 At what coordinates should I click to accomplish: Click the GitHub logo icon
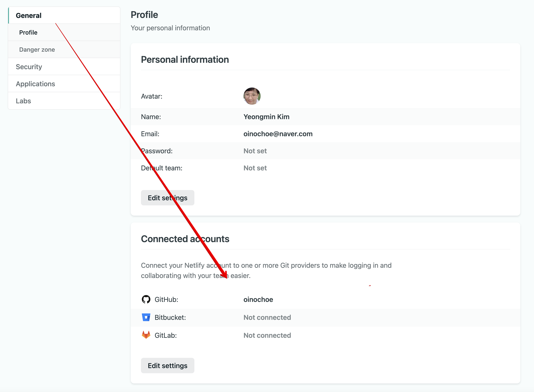click(x=146, y=300)
